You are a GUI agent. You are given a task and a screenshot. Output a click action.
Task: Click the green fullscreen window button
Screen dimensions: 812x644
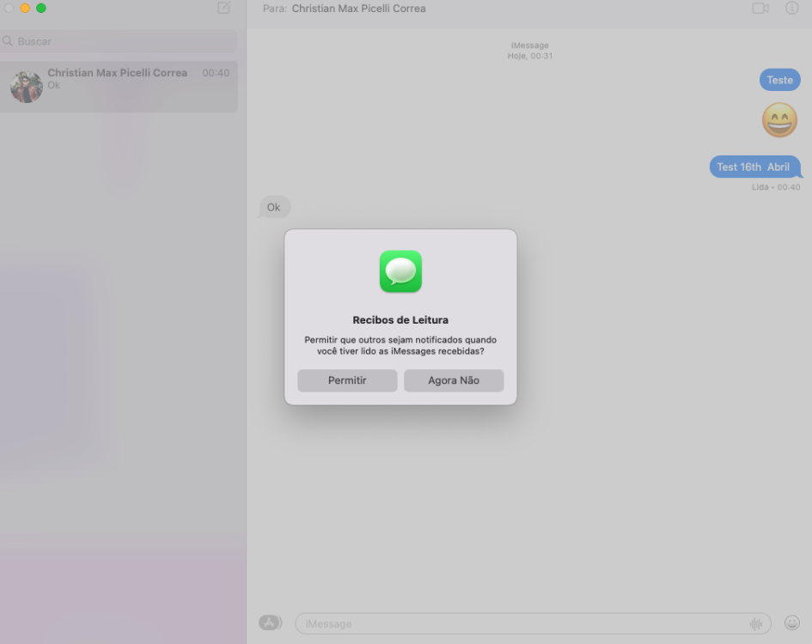tap(41, 8)
